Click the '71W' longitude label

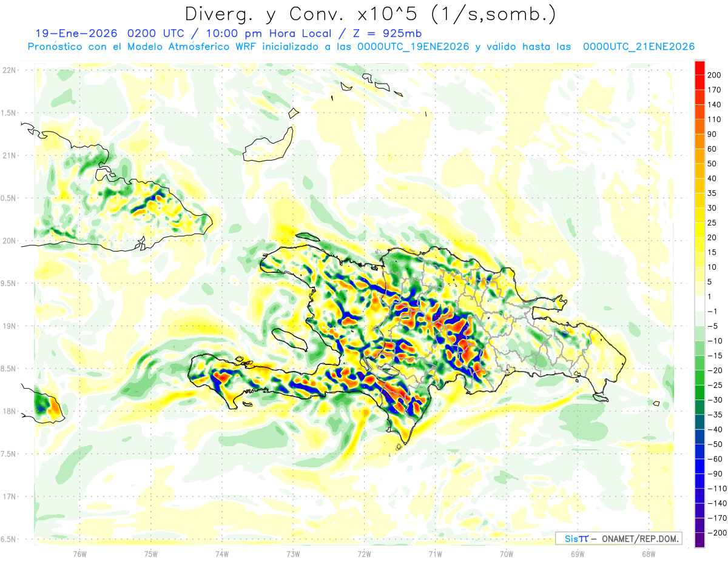click(x=435, y=554)
